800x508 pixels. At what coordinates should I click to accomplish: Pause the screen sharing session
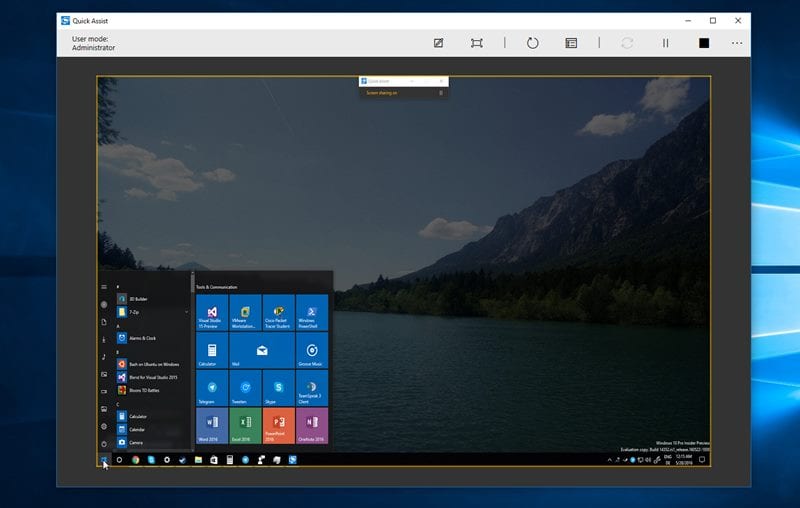[x=665, y=43]
